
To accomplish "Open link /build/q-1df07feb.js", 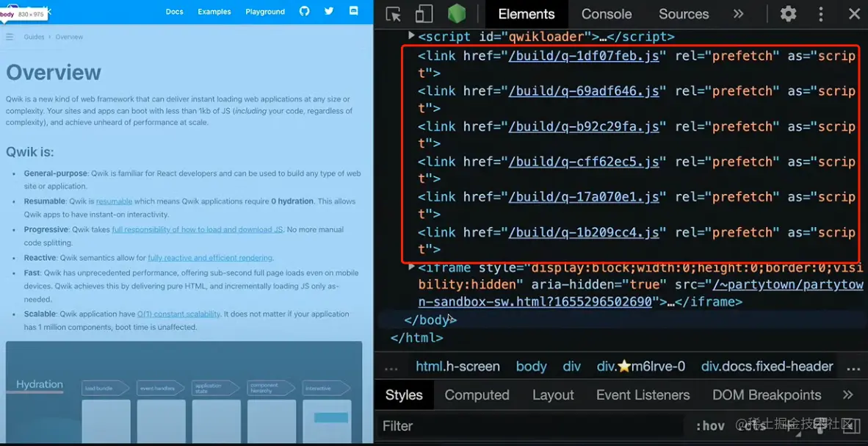I will [584, 56].
